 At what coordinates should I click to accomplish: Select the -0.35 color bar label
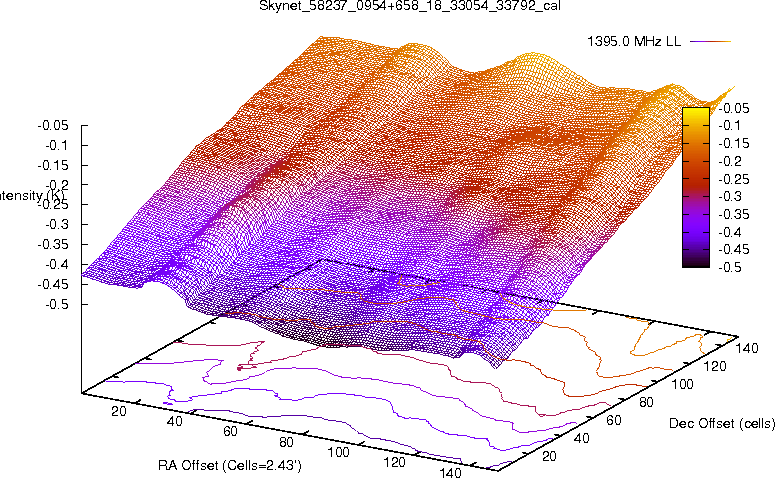coord(733,214)
